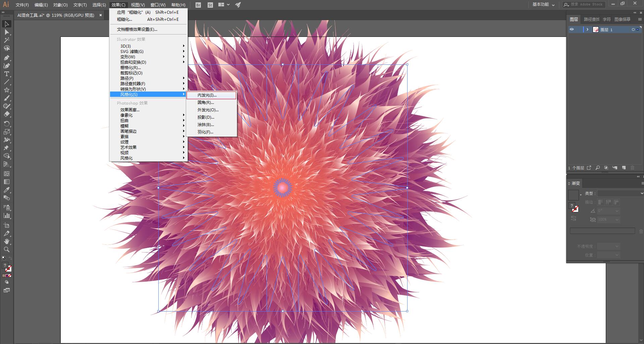Image resolution: width=644 pixels, height=344 pixels.
Task: Select the Magic Wand tool
Action: point(7,40)
